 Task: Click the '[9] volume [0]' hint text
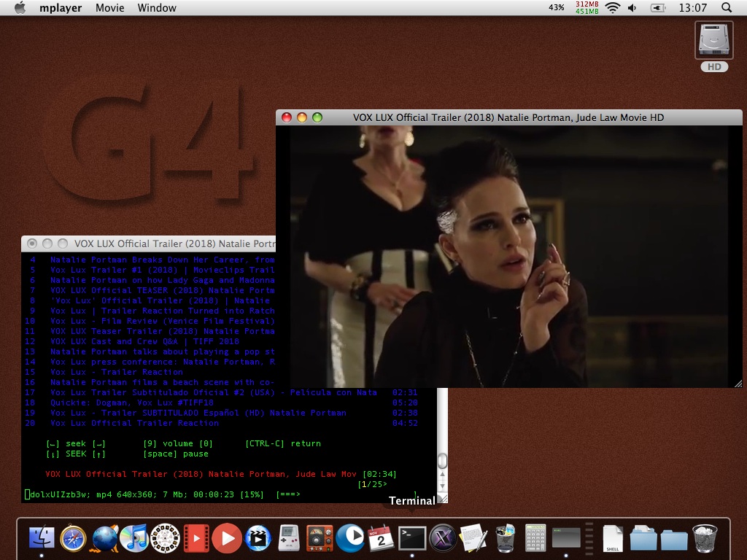click(x=178, y=443)
